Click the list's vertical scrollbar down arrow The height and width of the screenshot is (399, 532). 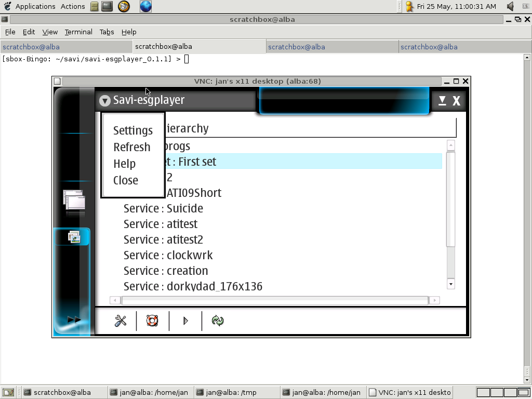450,284
